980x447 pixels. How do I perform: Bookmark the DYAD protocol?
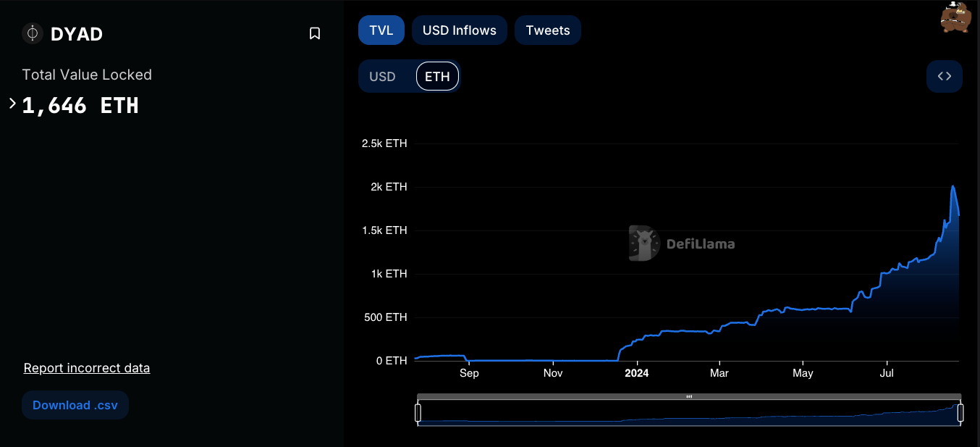point(315,33)
